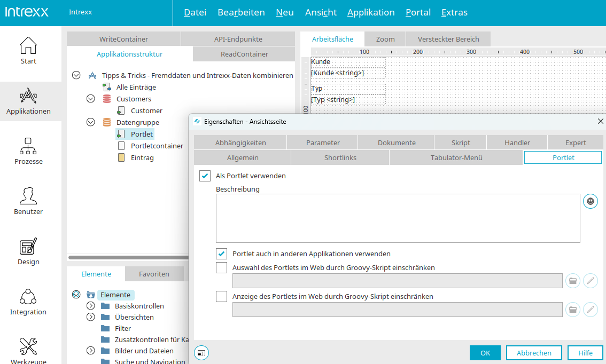Open the Integration module icon
606x364 pixels.
pyautogui.click(x=28, y=296)
